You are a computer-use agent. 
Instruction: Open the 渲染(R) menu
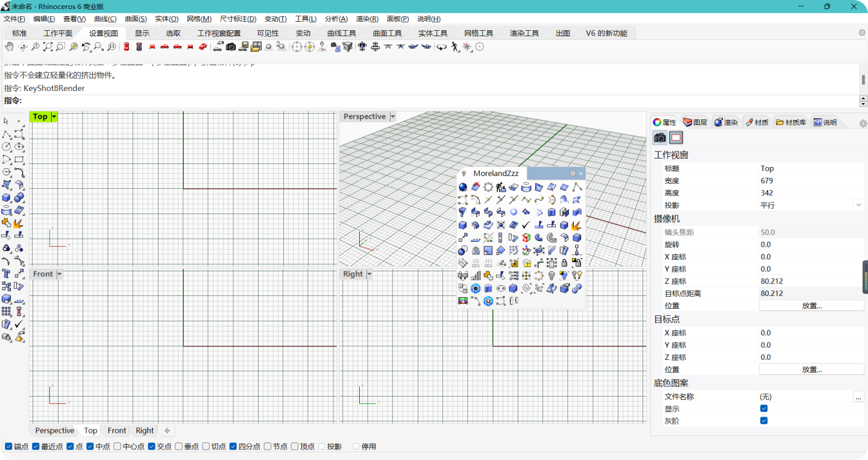coord(367,19)
